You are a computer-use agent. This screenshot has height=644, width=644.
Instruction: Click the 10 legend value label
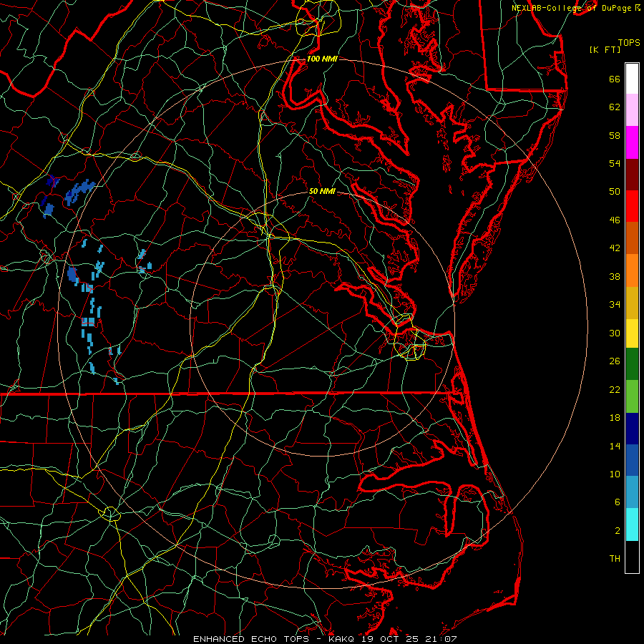(x=615, y=474)
